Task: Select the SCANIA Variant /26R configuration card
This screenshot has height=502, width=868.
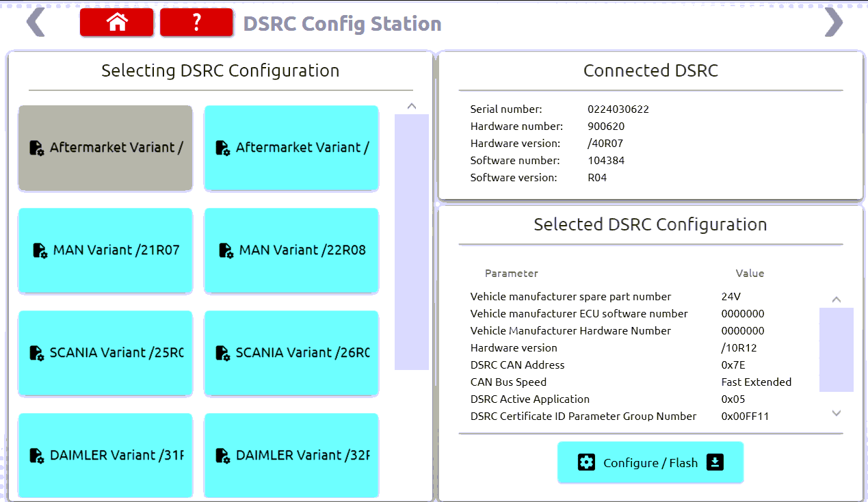Action: (x=291, y=353)
